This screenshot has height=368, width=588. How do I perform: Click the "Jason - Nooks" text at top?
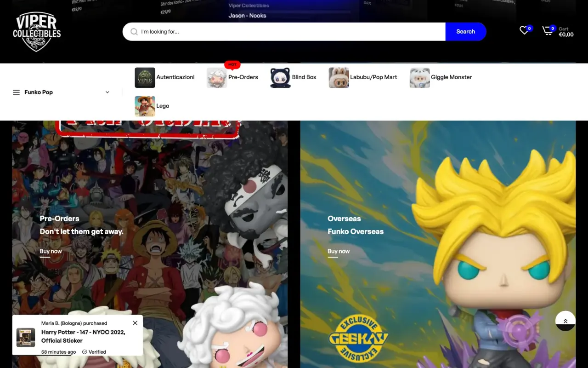click(x=247, y=16)
